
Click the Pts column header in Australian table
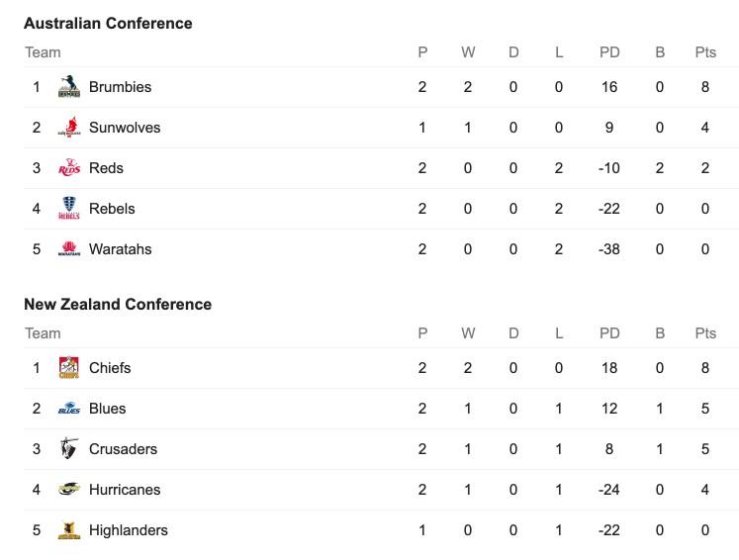click(705, 52)
